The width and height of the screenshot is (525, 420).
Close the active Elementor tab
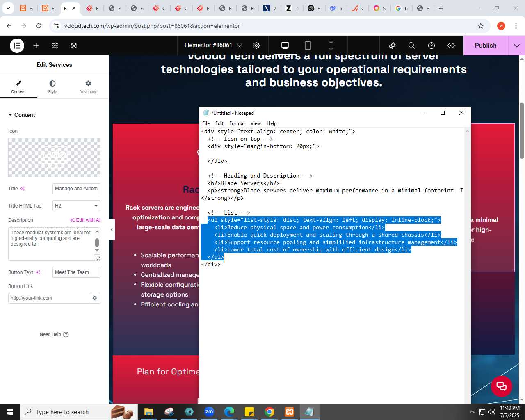click(x=74, y=8)
